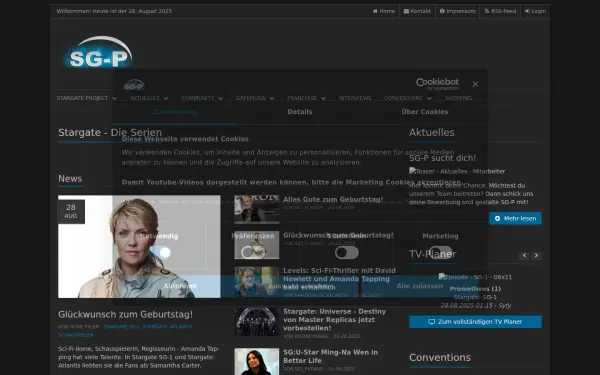Click the large SG-P site logo
The height and width of the screenshot is (375, 600).
(98, 53)
